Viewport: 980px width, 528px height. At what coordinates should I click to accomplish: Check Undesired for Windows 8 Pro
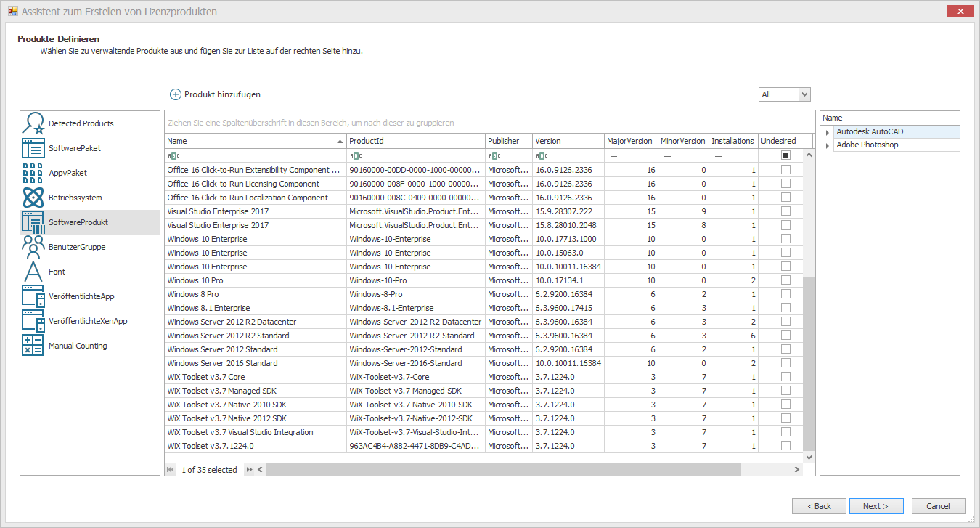pos(785,294)
